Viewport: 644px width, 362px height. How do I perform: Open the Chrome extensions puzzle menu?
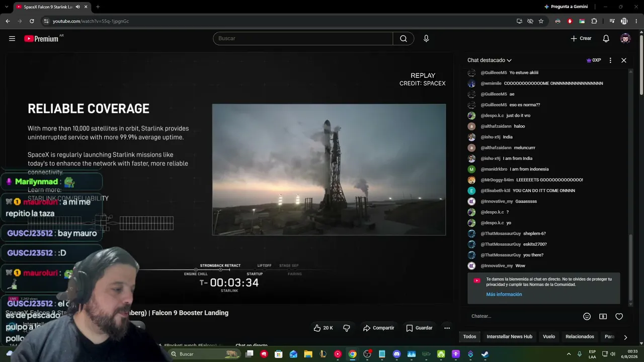pos(594,21)
